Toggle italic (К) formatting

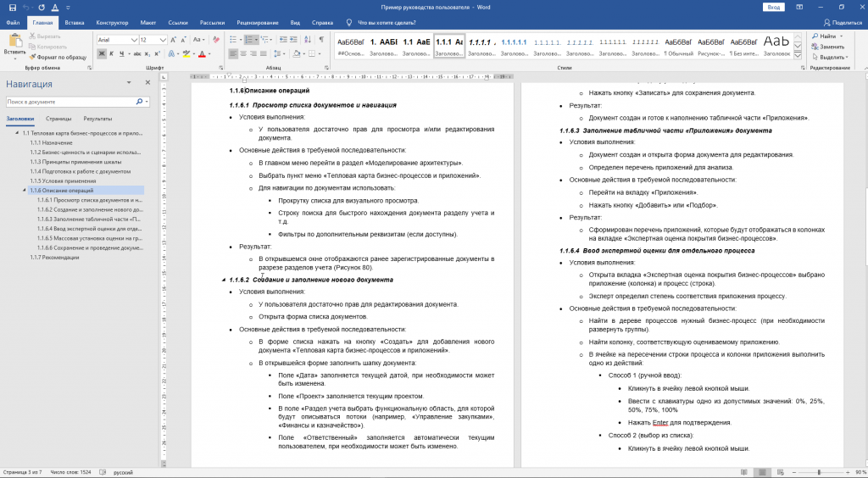coord(111,53)
